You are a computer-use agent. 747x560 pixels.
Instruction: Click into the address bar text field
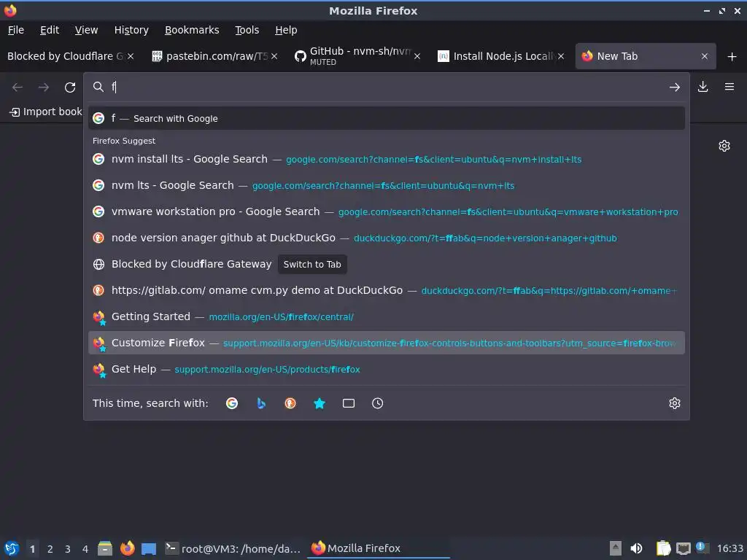pyautogui.click(x=386, y=87)
